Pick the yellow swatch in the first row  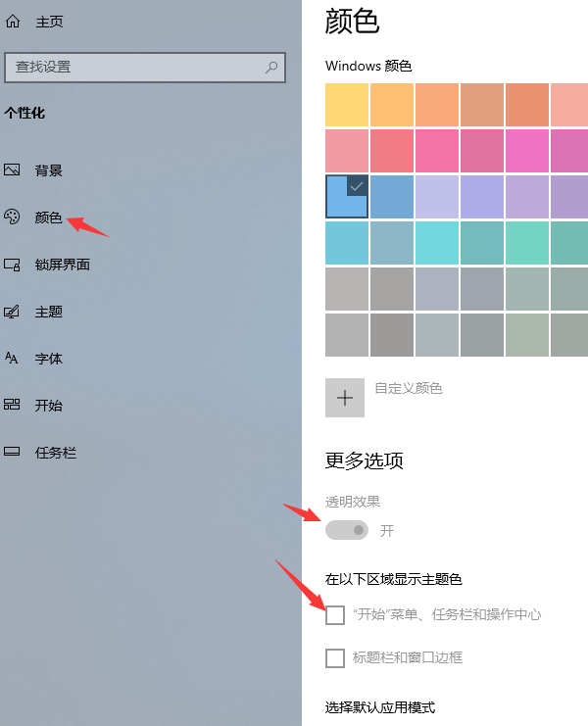(x=347, y=105)
